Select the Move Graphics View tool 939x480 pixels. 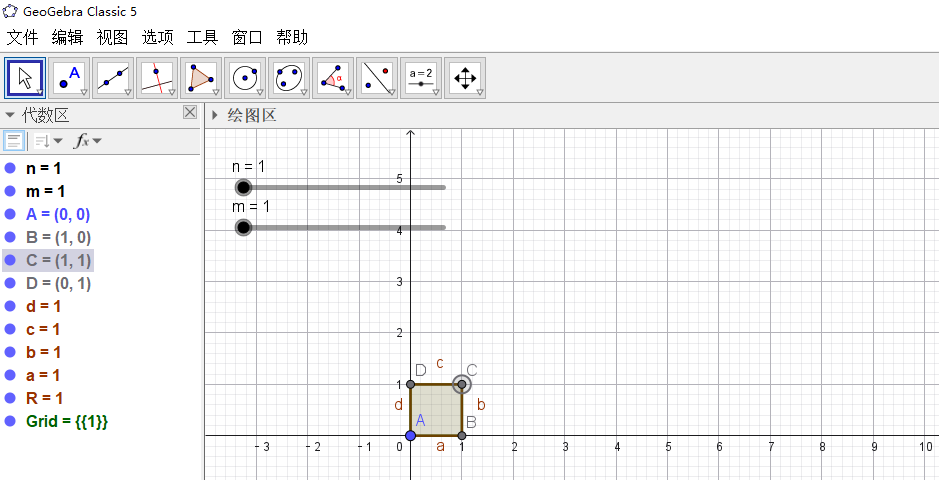click(x=465, y=77)
